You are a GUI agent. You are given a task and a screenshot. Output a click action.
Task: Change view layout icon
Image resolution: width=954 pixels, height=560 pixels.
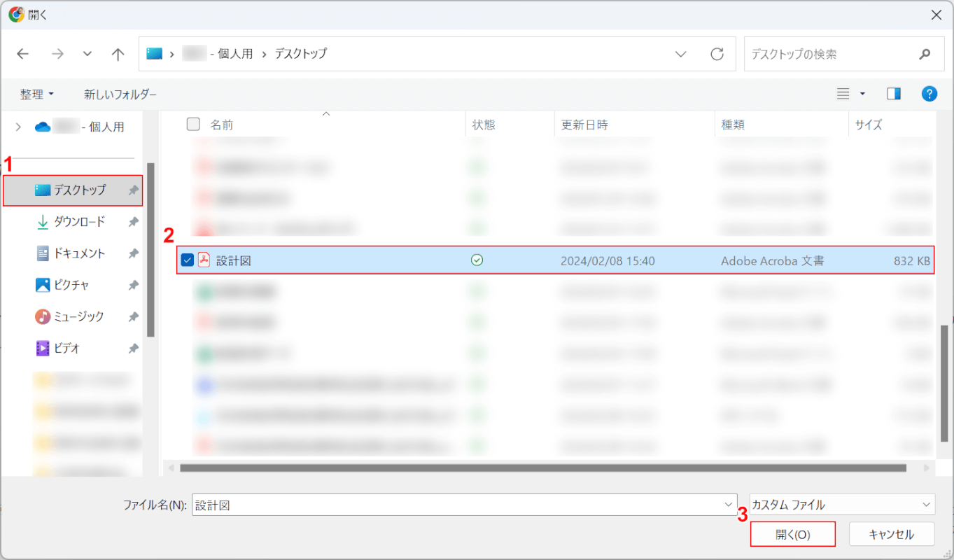click(843, 94)
